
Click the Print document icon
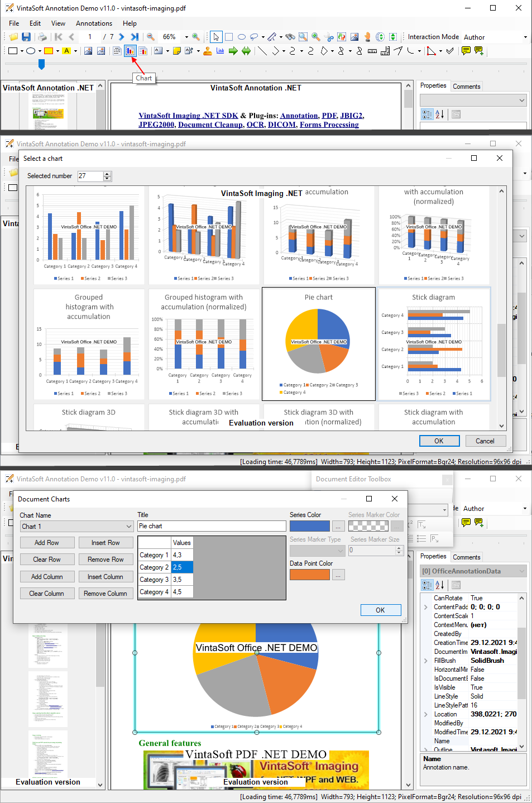(42, 37)
